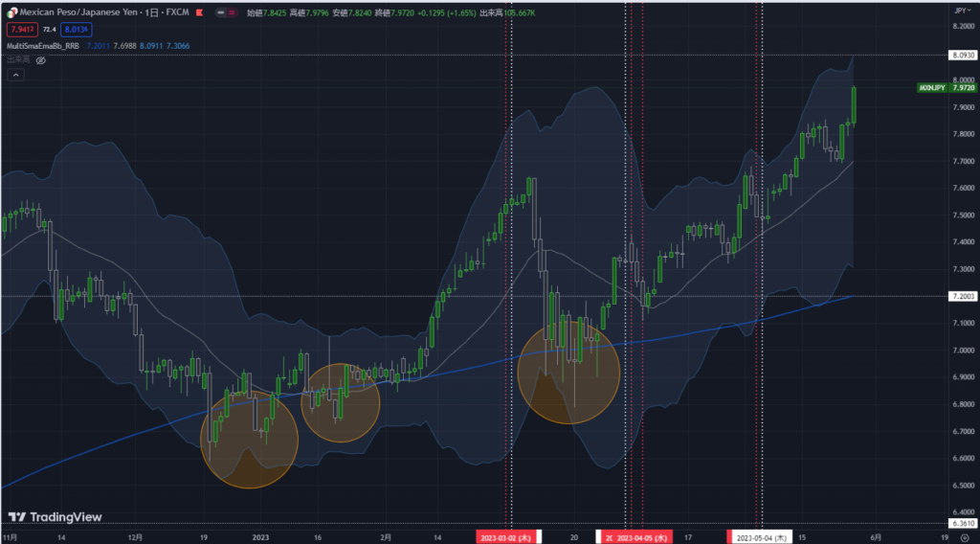This screenshot has height=544, width=980.
Task: Click the Mexico flag symbol icon
Action: pyautogui.click(x=11, y=14)
